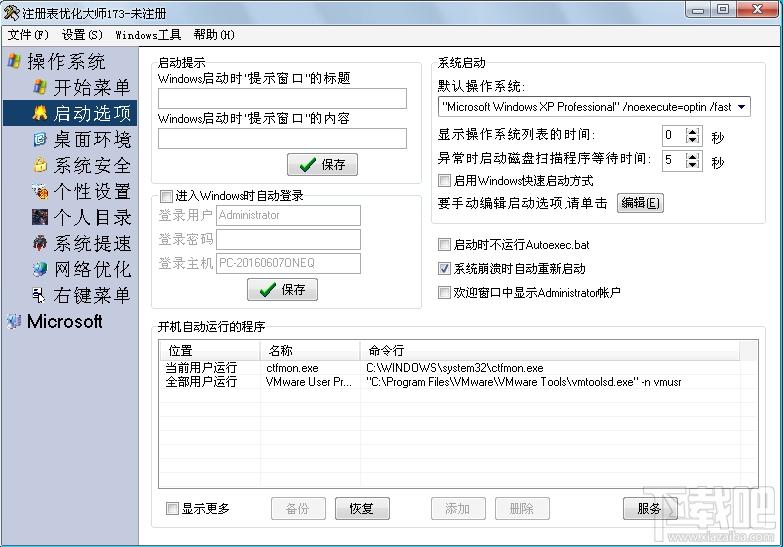
Task: Decrease 显示操作系统列表的时间 spinner value
Action: pyautogui.click(x=692, y=139)
